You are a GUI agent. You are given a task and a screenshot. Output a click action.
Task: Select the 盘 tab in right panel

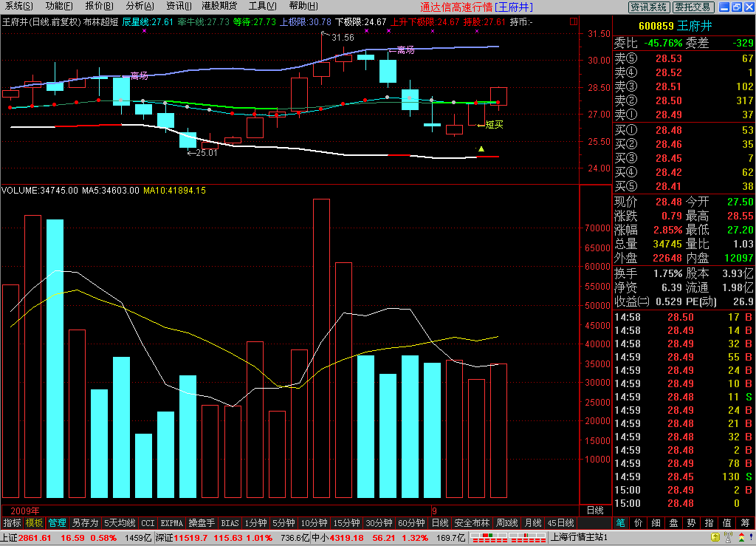(x=674, y=523)
